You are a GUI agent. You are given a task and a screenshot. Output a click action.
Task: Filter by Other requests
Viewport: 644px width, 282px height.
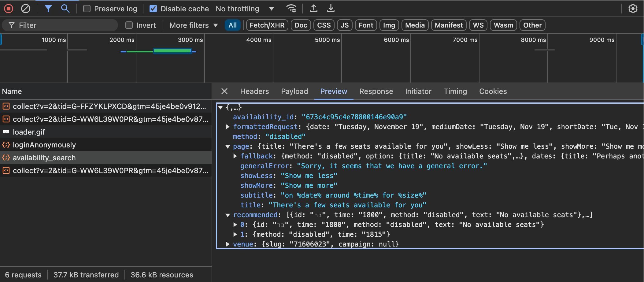click(532, 25)
